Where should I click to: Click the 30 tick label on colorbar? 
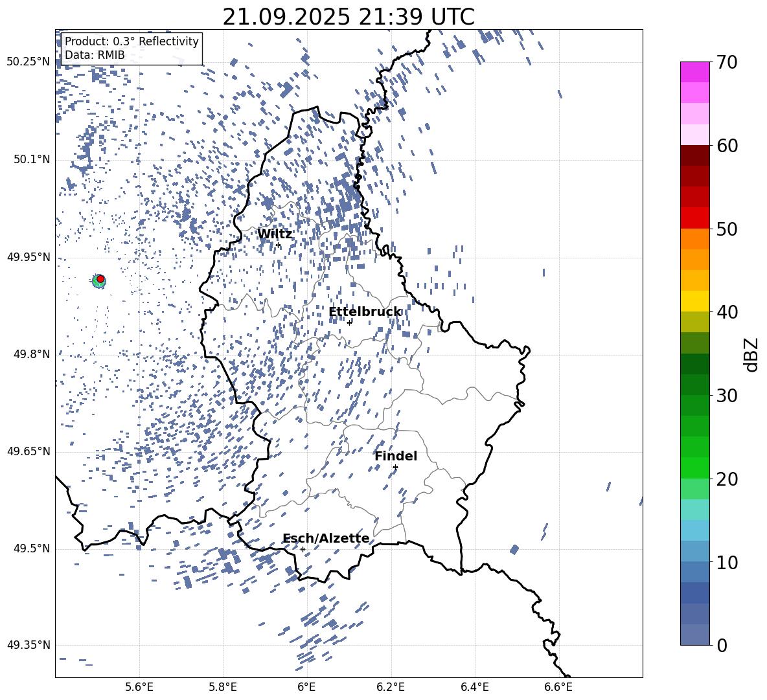[x=726, y=396]
